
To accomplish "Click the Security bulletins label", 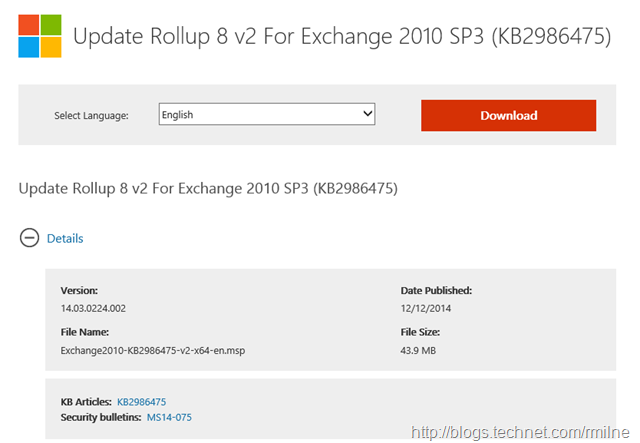I will pyautogui.click(x=101, y=417).
